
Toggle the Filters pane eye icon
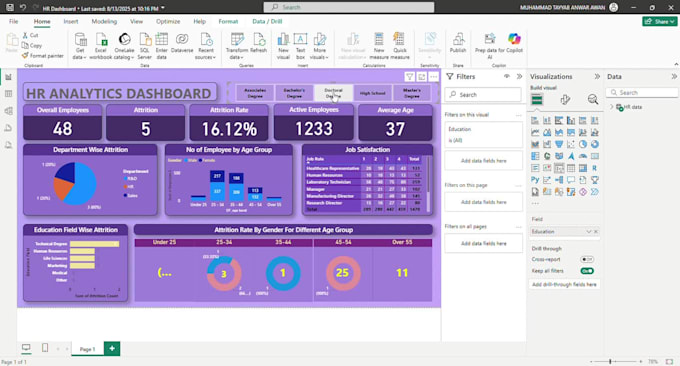tap(507, 76)
